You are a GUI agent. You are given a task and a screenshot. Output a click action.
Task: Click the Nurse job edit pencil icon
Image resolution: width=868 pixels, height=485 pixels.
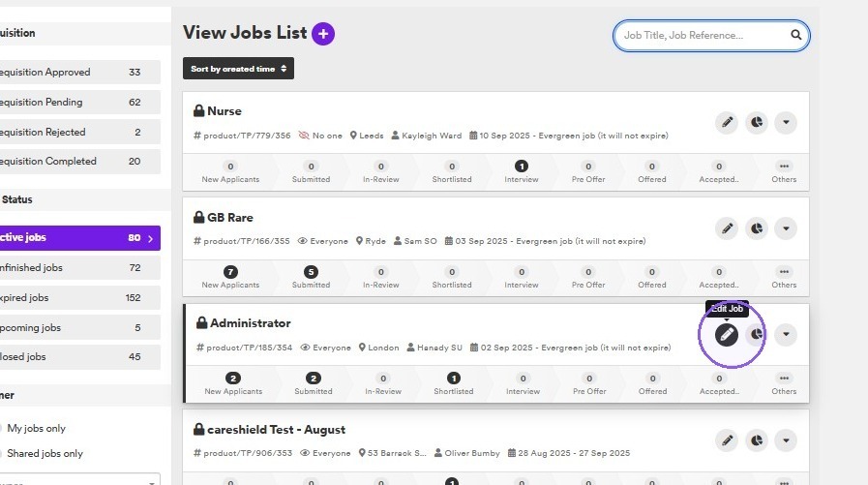pos(727,122)
